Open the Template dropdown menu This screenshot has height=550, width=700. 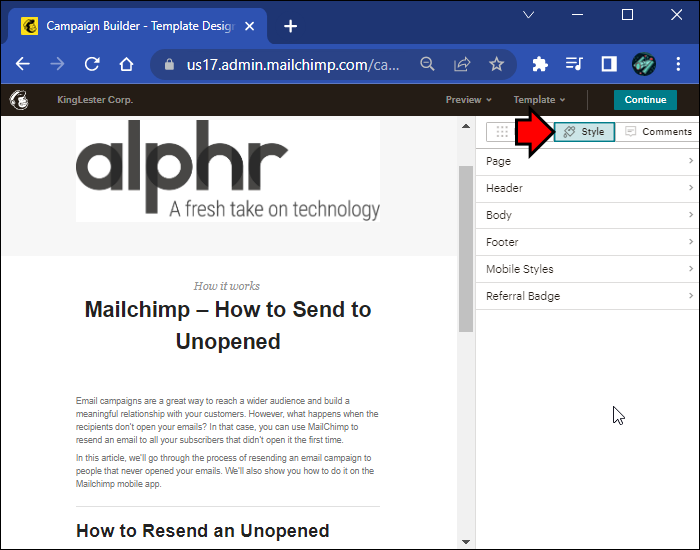coord(539,100)
